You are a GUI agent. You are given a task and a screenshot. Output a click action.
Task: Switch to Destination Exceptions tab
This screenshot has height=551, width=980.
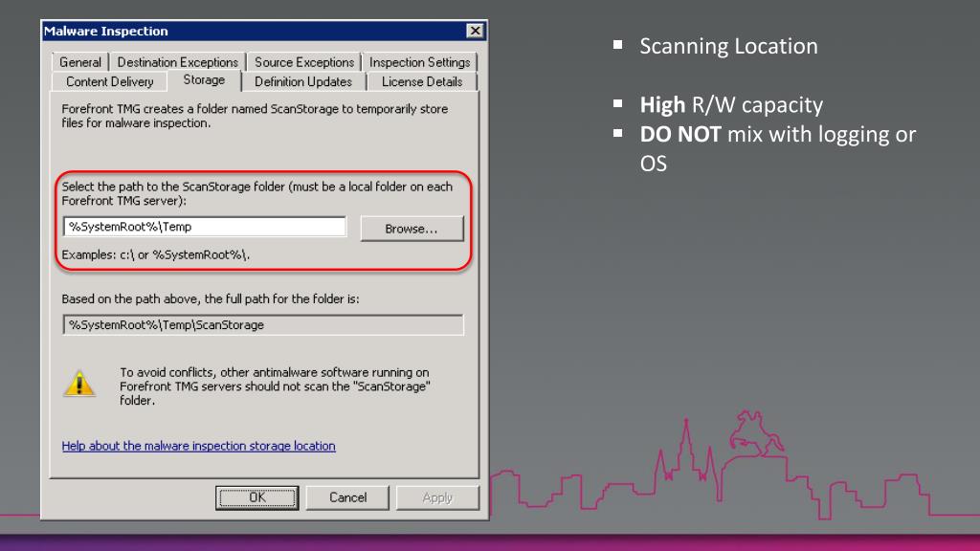[177, 62]
